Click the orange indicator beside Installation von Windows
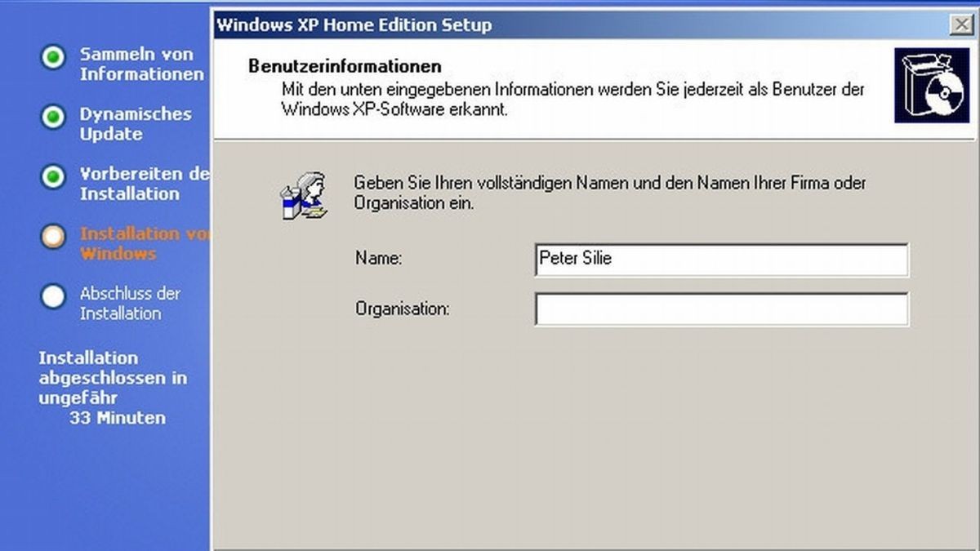980x551 pixels. click(x=52, y=237)
